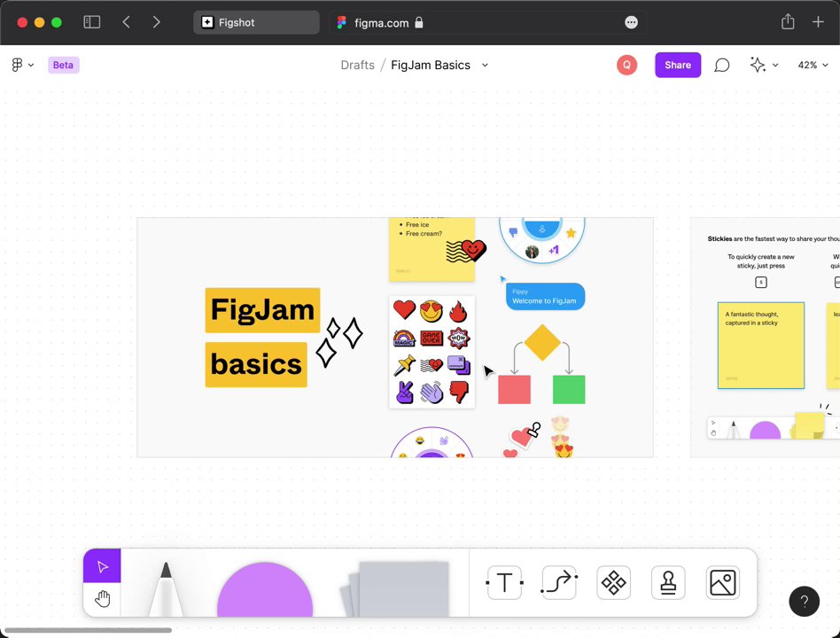840x638 pixels.
Task: Select the Stamp tool
Action: pyautogui.click(x=668, y=582)
